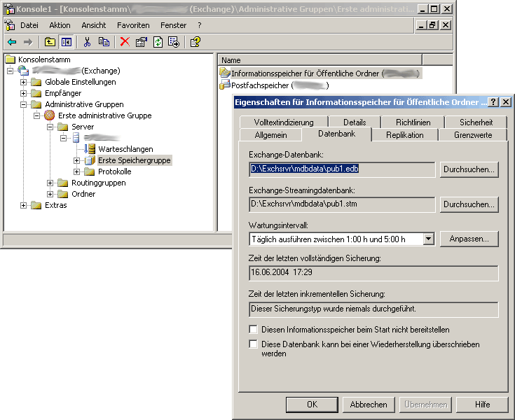Expand the Routinggruppen tree node
515x420 pixels.
pyautogui.click(x=50, y=183)
